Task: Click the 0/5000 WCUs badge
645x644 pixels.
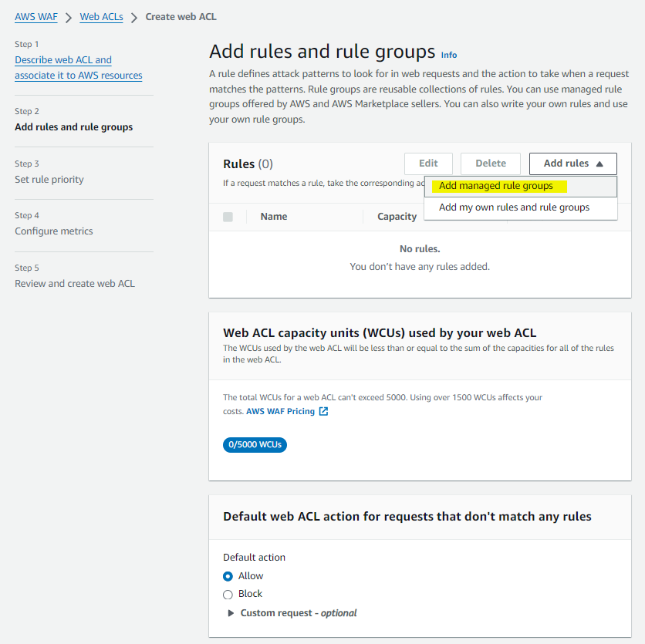Action: click(255, 445)
